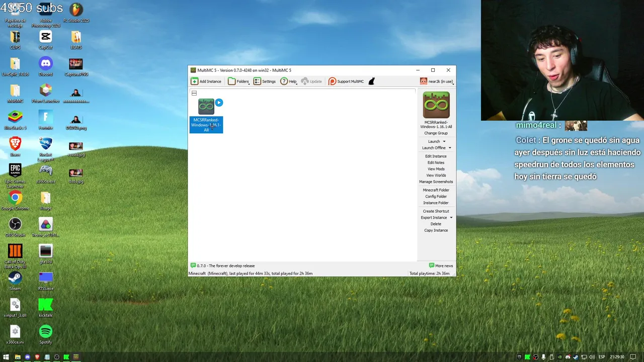Image resolution: width=644 pixels, height=362 pixels.
Task: Open the near2k account dropdown
Action: pyautogui.click(x=437, y=81)
